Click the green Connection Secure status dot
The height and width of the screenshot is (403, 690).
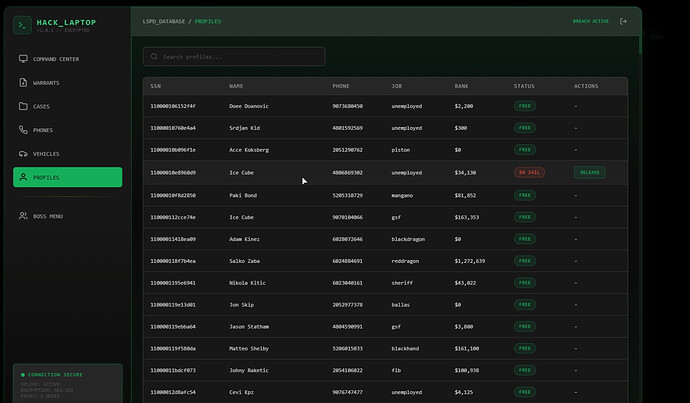(22, 375)
